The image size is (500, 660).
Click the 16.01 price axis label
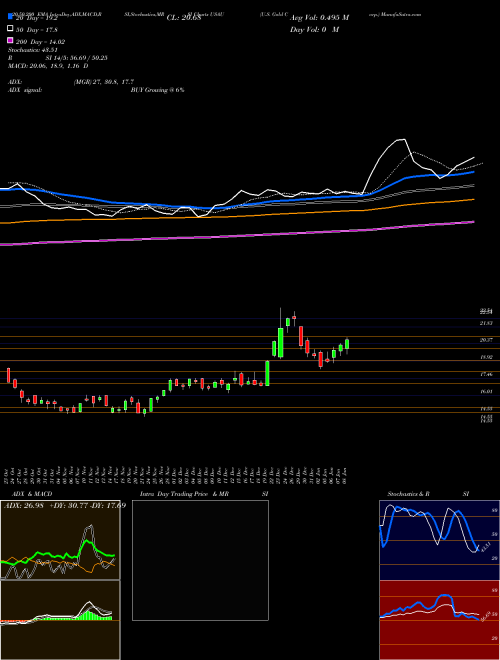tap(486, 391)
